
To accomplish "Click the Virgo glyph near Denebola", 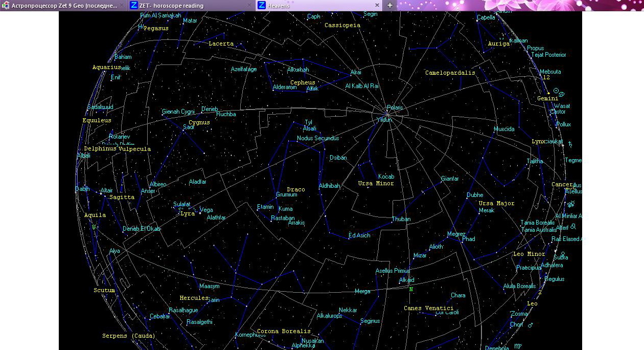I will (519, 347).
